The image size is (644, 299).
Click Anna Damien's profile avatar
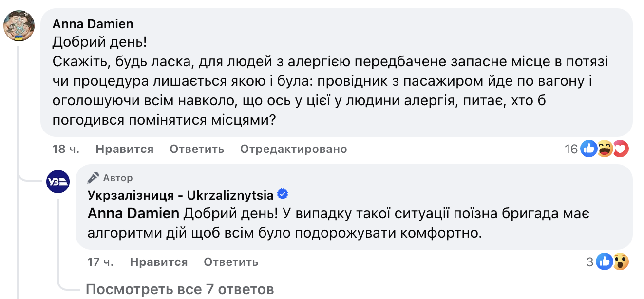click(x=19, y=26)
